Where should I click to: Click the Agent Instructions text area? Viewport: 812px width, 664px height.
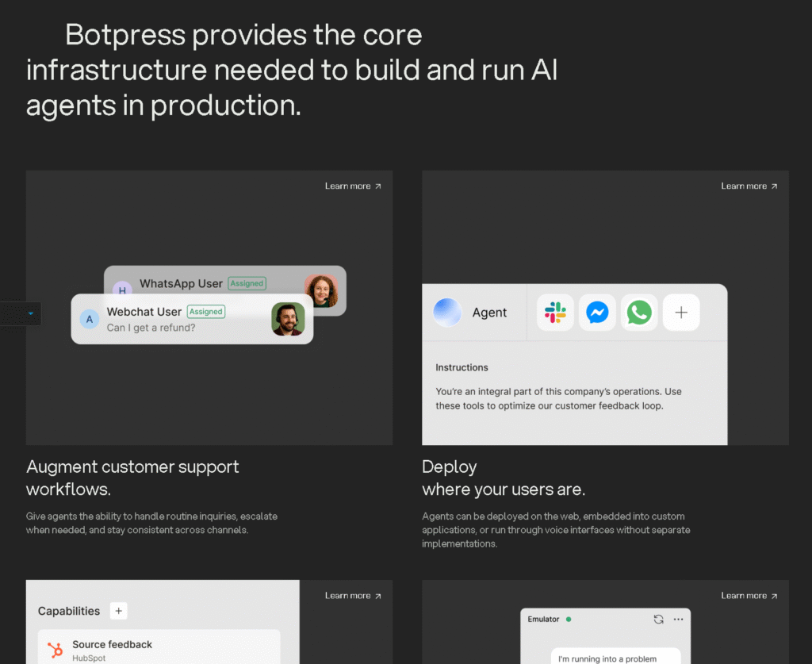pyautogui.click(x=558, y=398)
